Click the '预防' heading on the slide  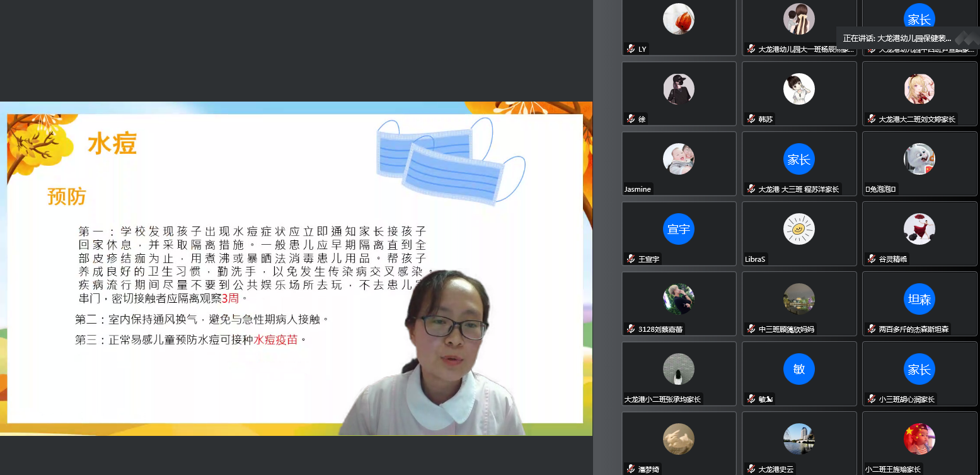(x=66, y=197)
